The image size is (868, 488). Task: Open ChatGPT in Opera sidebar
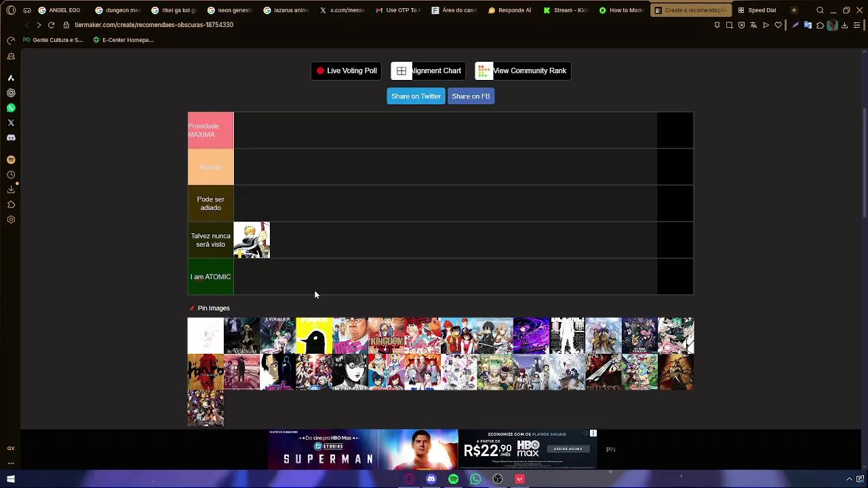(x=11, y=93)
